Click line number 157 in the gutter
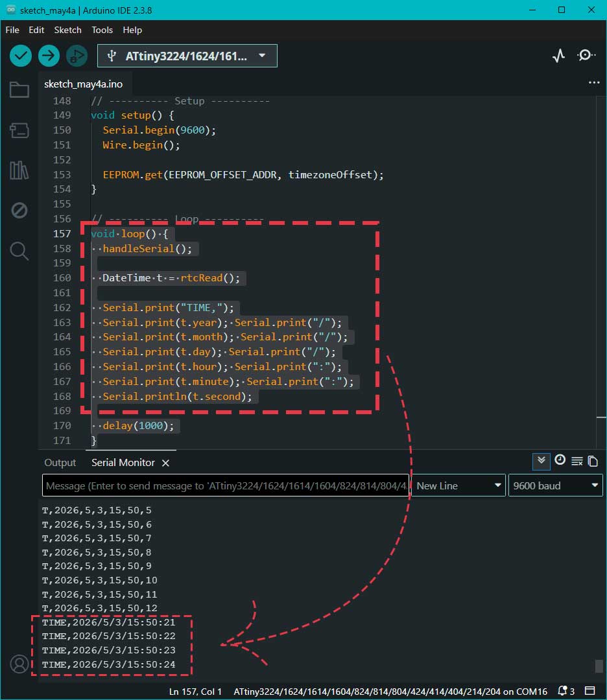This screenshot has width=607, height=700. [x=62, y=233]
